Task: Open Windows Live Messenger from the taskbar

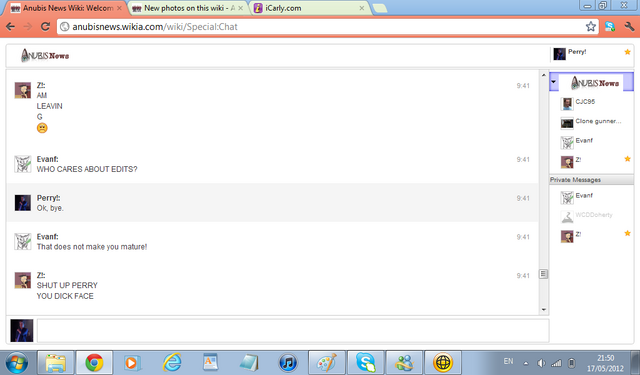Action: pyautogui.click(x=404, y=362)
